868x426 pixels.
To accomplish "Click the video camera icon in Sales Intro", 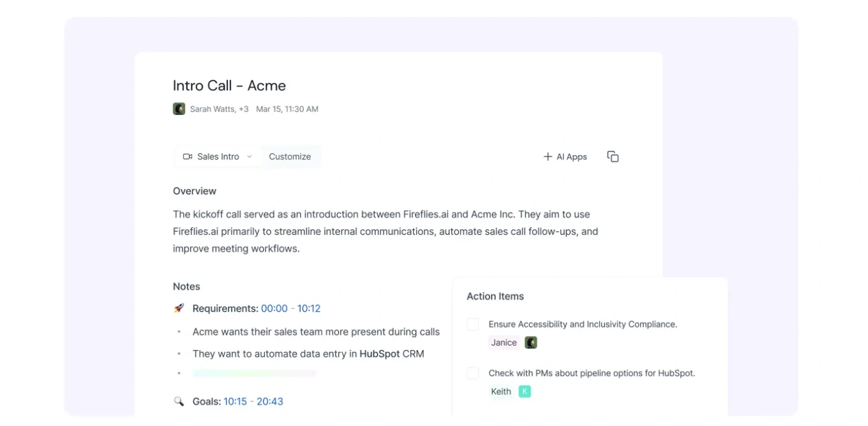I will coord(188,156).
